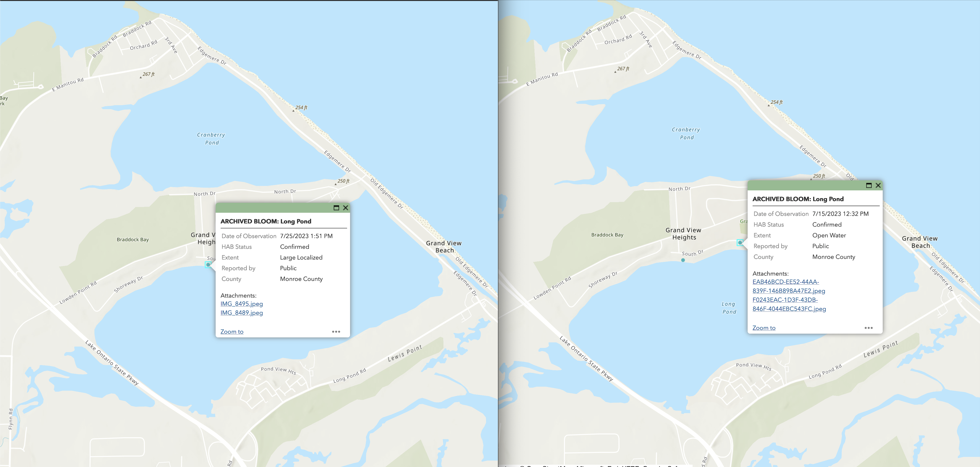
Task: Click Grand View Beach label on left map
Action: click(444, 247)
